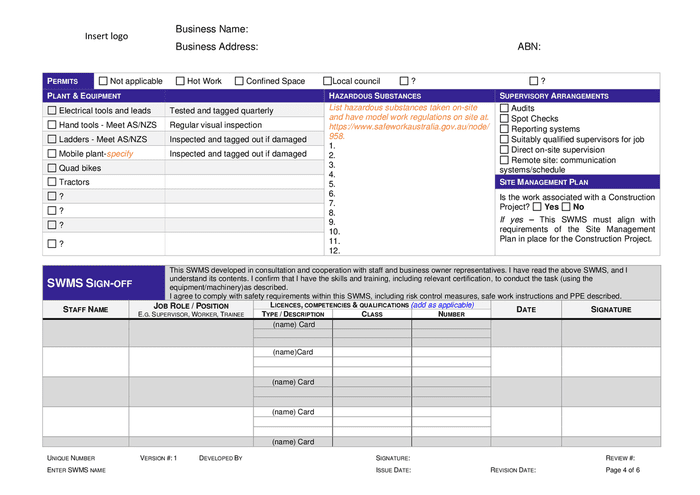Tick the Quad bikes checkbox

click(x=52, y=168)
